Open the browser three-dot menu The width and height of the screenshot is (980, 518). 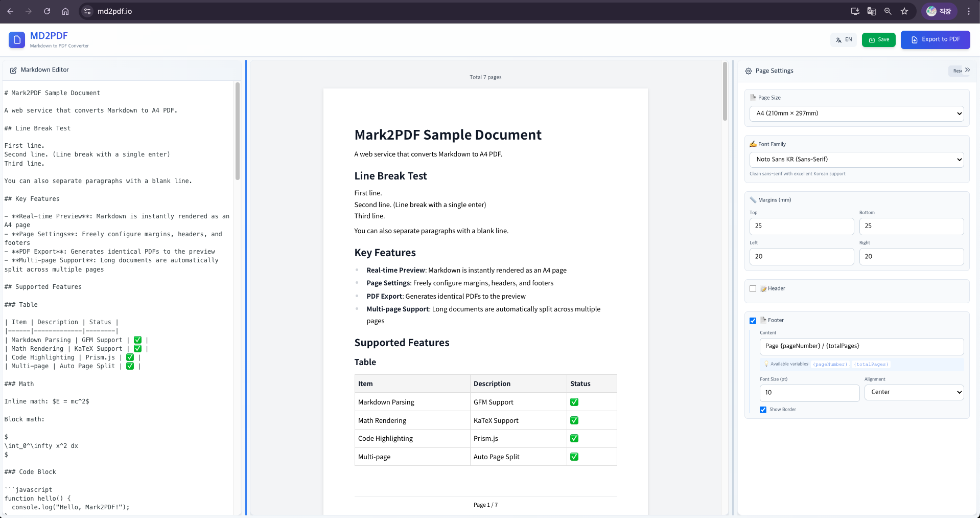tap(969, 11)
